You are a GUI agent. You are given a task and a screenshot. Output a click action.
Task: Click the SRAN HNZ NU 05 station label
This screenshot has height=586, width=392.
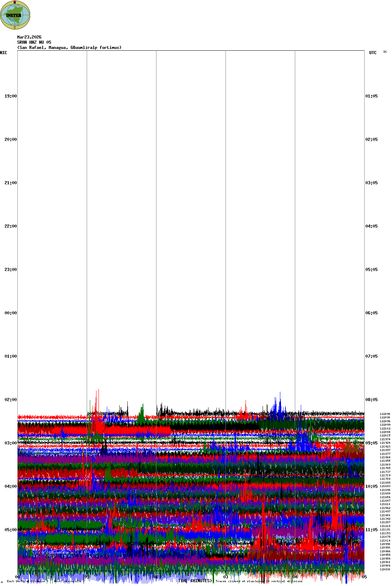coord(34,42)
